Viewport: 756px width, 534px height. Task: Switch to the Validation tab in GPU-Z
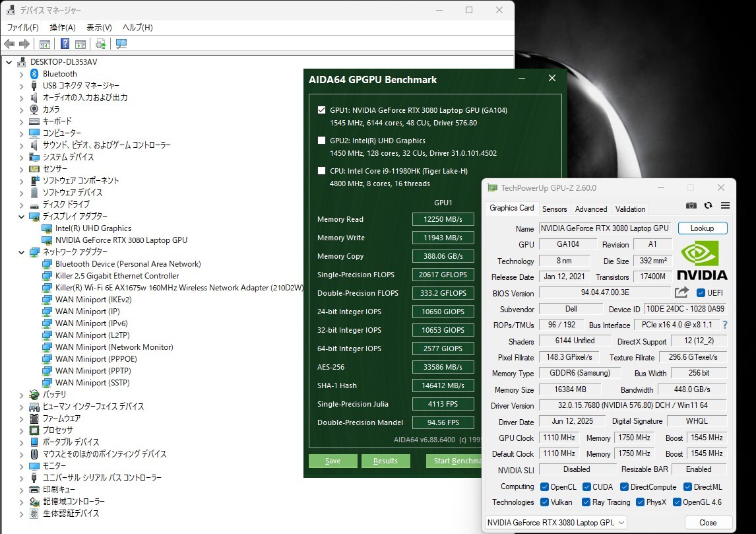pyautogui.click(x=630, y=209)
